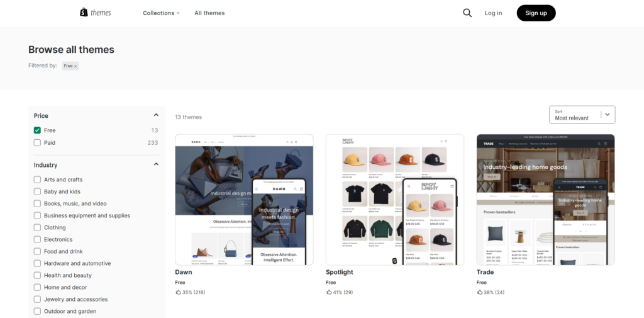Click the '41% (29)' rating text

343,292
